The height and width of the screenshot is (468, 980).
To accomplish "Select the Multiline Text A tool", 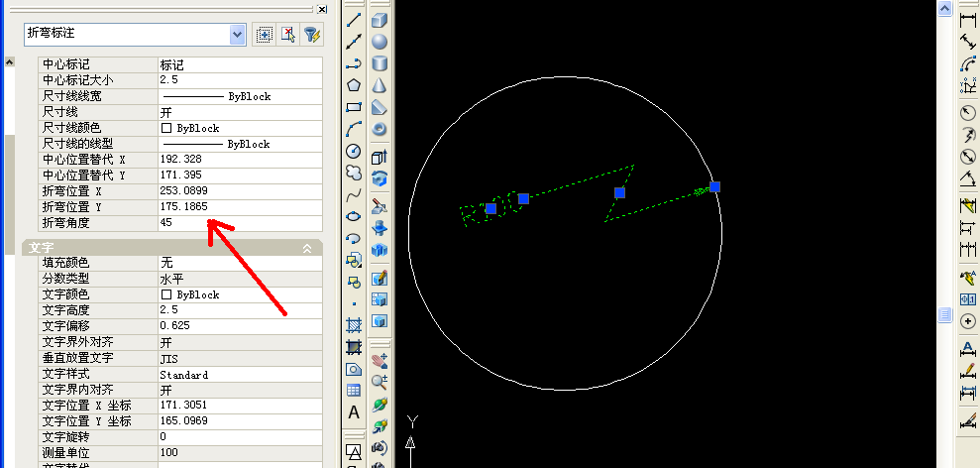I will tap(354, 412).
